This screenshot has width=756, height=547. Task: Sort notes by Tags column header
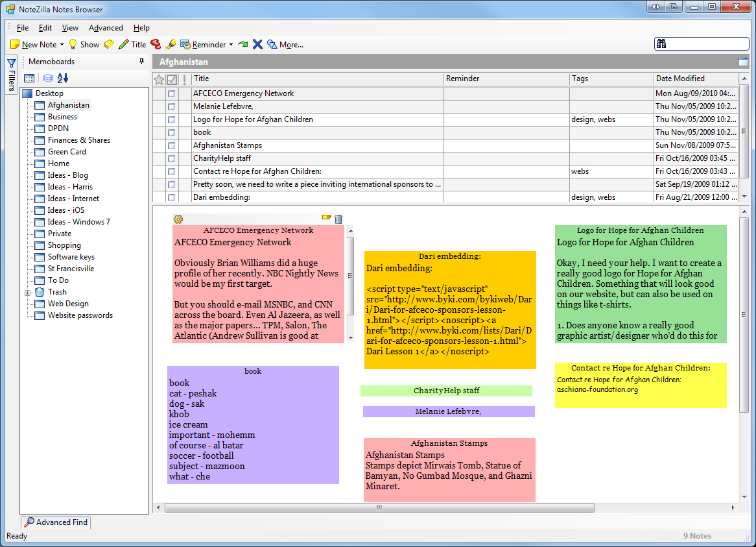(611, 79)
